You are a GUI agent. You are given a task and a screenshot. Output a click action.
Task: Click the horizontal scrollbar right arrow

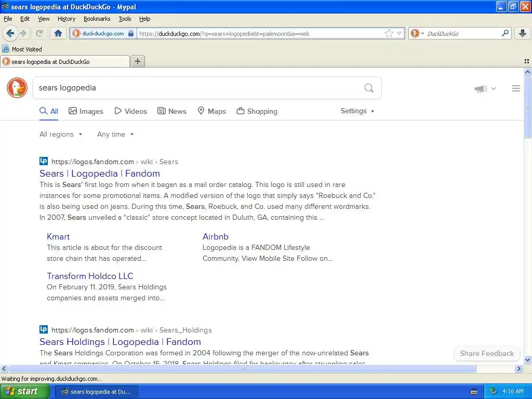coord(518,368)
